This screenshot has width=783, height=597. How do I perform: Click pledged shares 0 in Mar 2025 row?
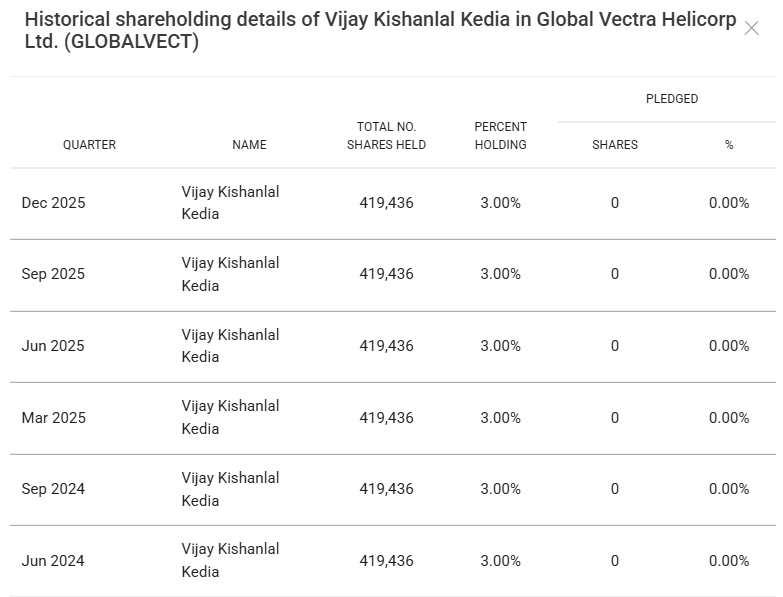614,418
